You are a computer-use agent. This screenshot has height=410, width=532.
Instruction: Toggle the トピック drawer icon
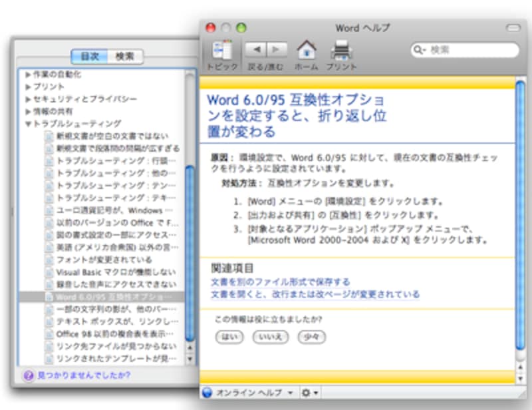[223, 51]
